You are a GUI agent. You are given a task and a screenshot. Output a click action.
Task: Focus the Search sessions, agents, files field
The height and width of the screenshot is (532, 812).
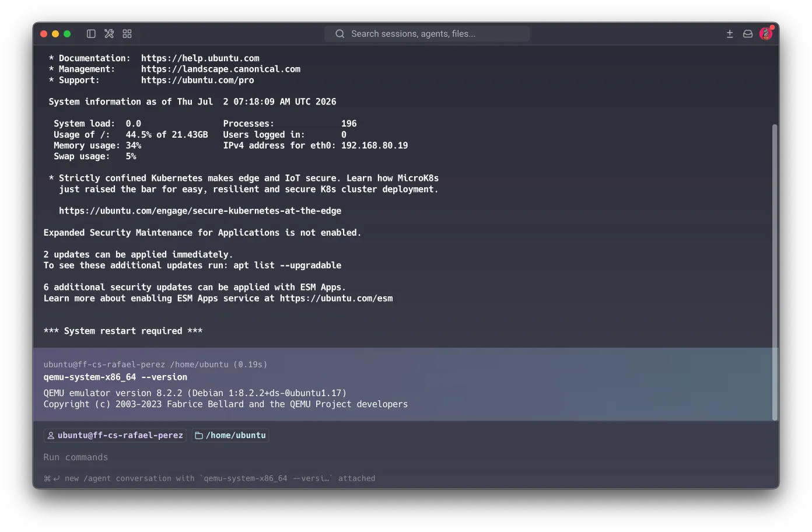427,34
